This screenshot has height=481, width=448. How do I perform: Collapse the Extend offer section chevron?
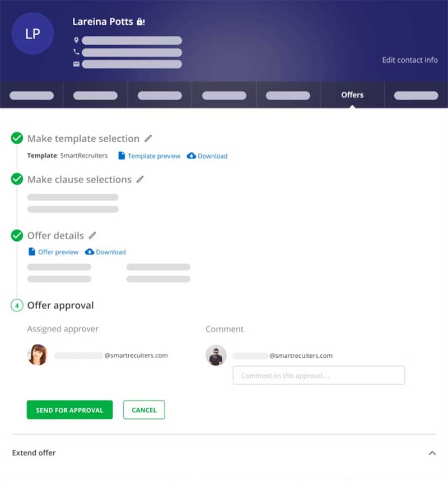[432, 453]
